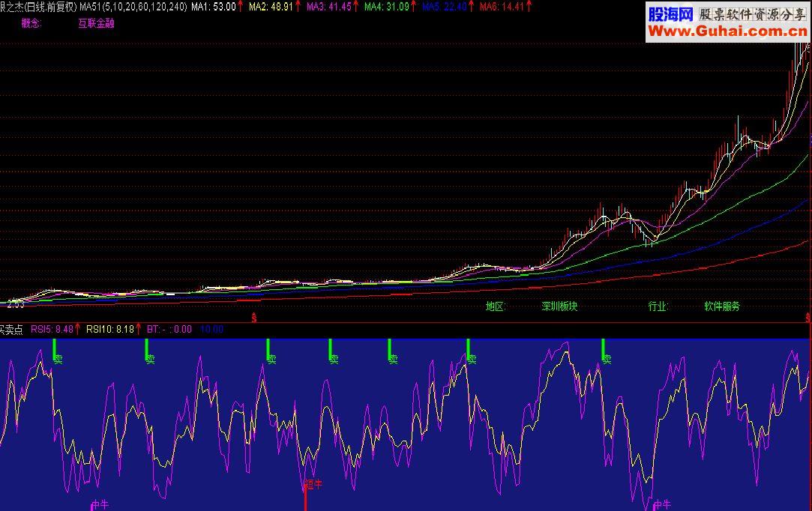The width and height of the screenshot is (812, 511).
Task: Select the RSI5: 8.48 reading
Action: click(52, 329)
